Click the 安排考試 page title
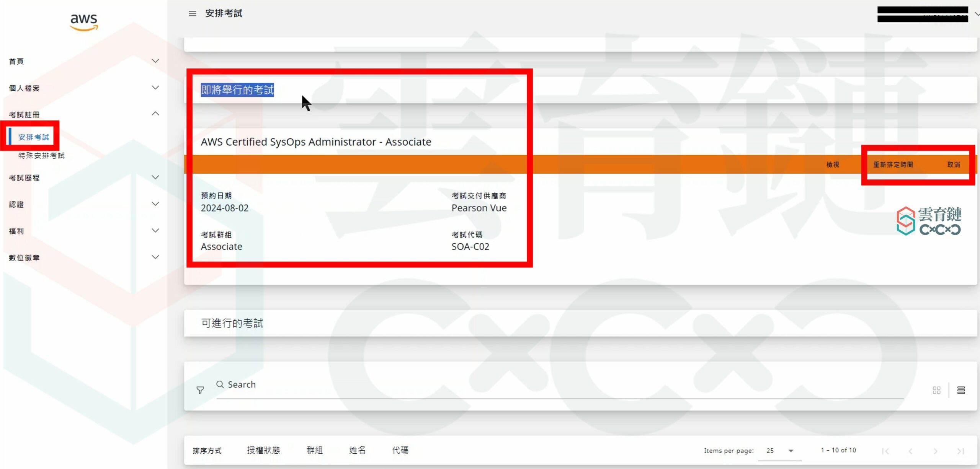 pyautogui.click(x=224, y=13)
